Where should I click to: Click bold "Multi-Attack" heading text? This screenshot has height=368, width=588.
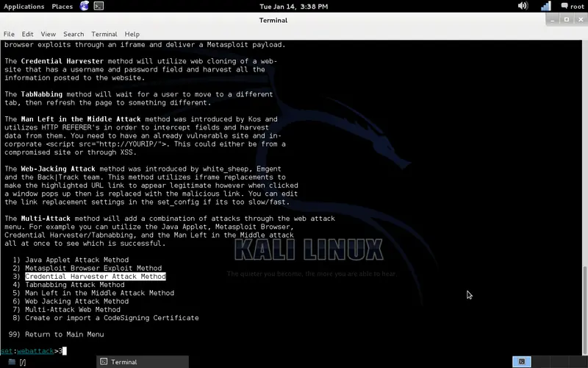click(46, 219)
